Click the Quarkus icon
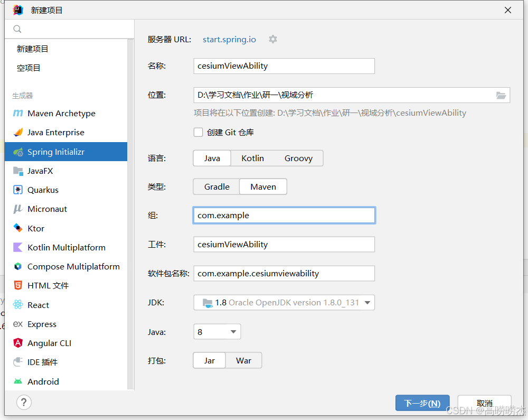 (18, 190)
